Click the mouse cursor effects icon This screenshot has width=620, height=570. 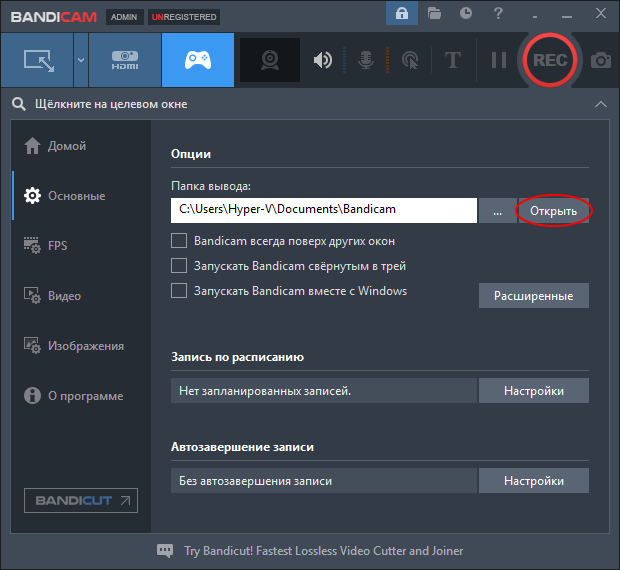pyautogui.click(x=409, y=60)
